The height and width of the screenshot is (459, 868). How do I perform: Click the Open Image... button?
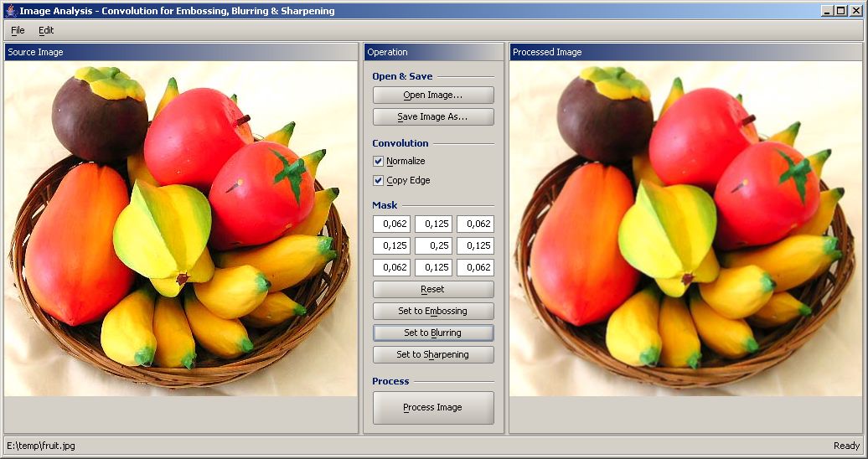(x=432, y=95)
